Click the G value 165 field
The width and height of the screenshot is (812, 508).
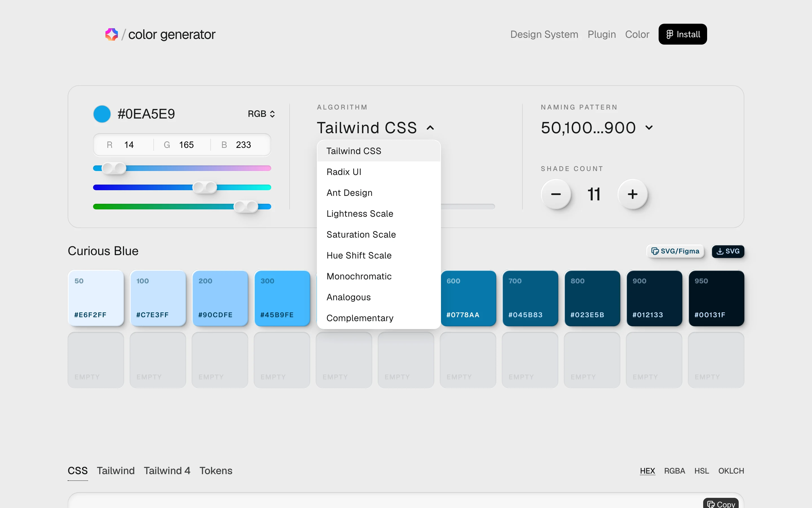coord(186,145)
